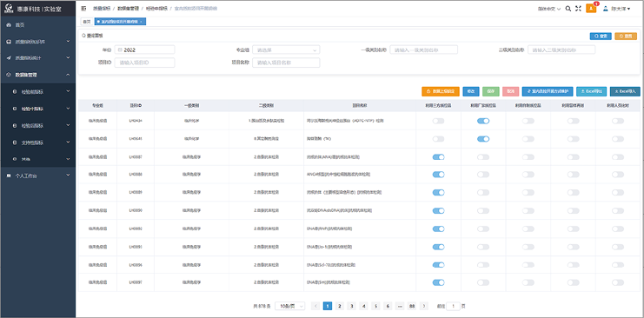The height and width of the screenshot is (318, 644).
Task: Expand 质量指标知识库 using its chevron
Action: point(68,42)
